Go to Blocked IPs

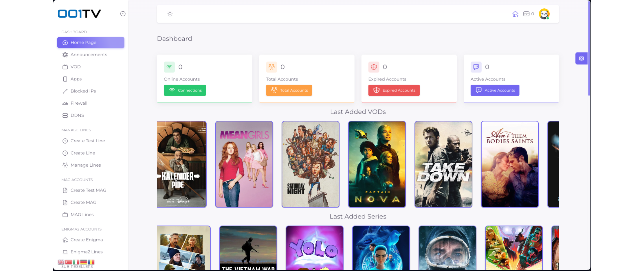(91, 91)
